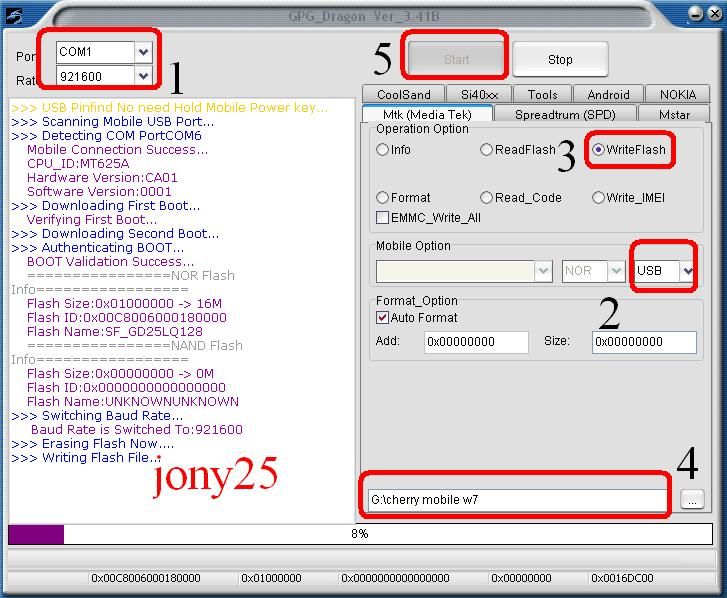Viewport: 727px width, 598px height.
Task: Expand the NOR flash type dropdown
Action: point(616,271)
